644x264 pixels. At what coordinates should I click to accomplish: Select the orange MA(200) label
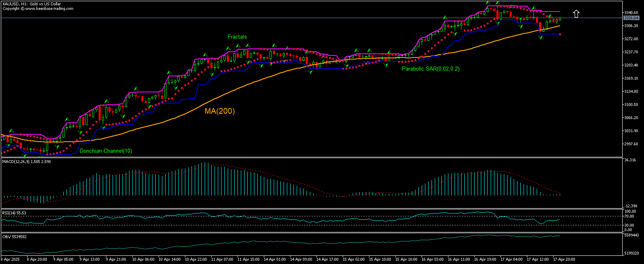[x=220, y=111]
